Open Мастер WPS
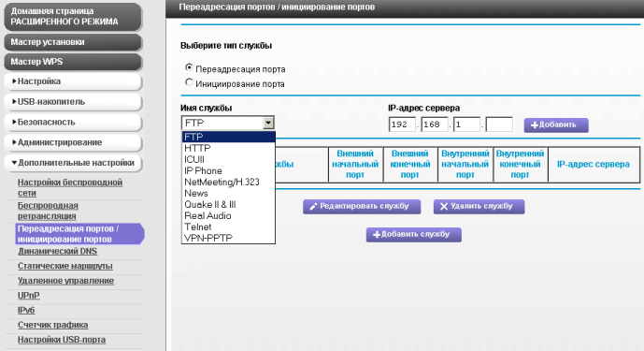This screenshot has width=644, height=351. pyautogui.click(x=73, y=62)
